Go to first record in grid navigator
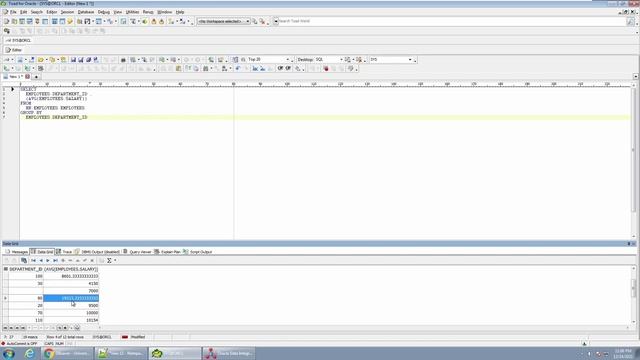The height and width of the screenshot is (360, 640). [x=33, y=260]
